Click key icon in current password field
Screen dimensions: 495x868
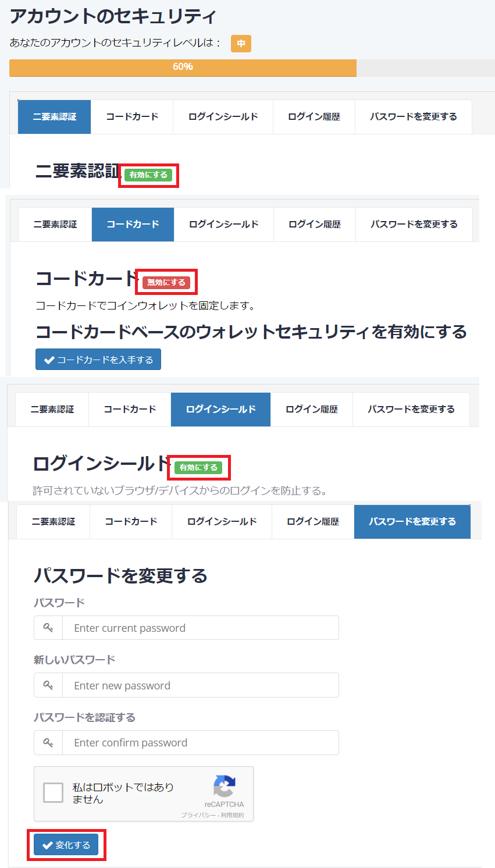pyautogui.click(x=48, y=628)
